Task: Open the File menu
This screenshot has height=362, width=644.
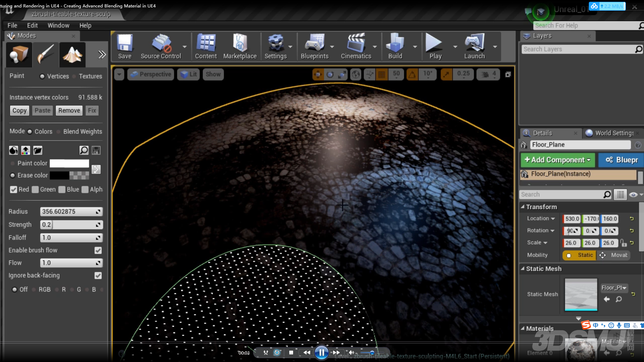Action: [x=12, y=25]
